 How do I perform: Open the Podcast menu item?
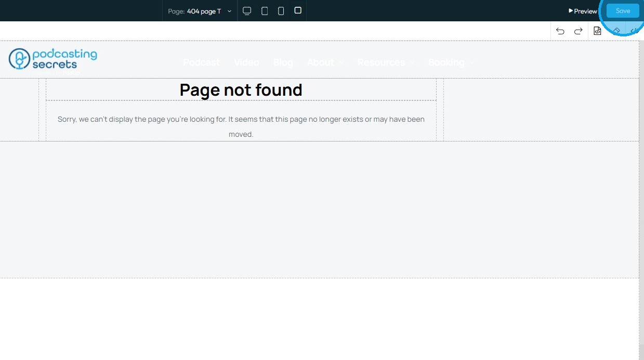point(202,62)
